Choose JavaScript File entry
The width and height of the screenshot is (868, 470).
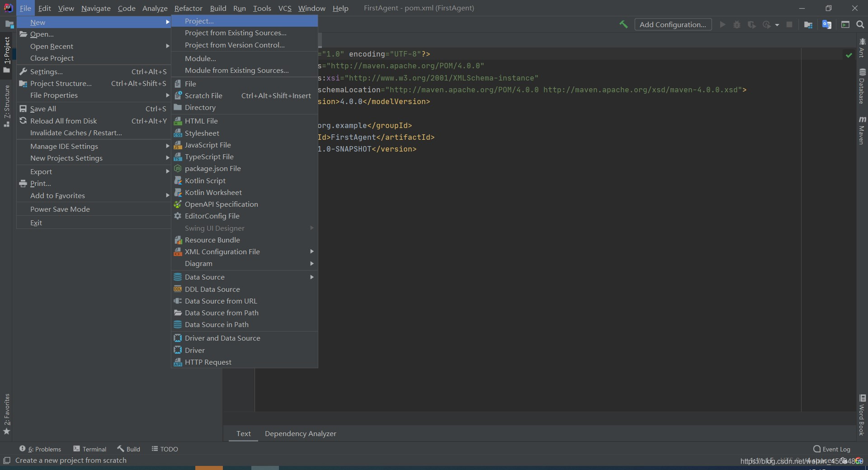pyautogui.click(x=244, y=145)
